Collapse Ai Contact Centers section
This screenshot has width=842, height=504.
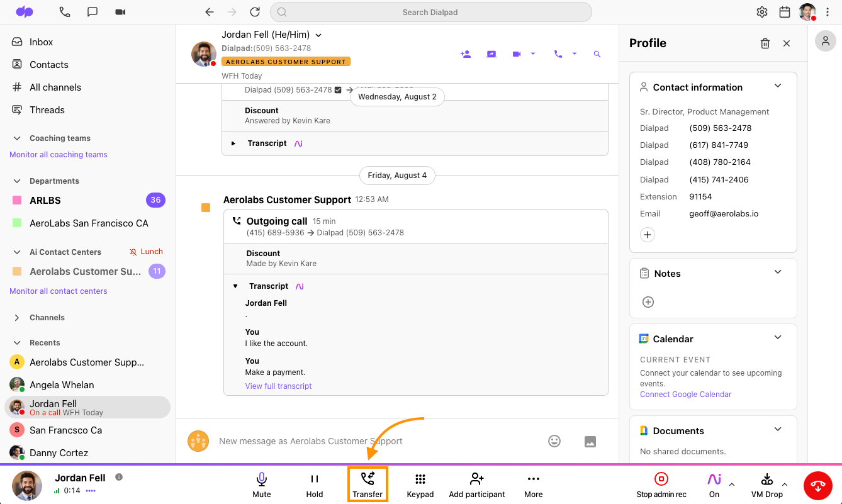[17, 252]
